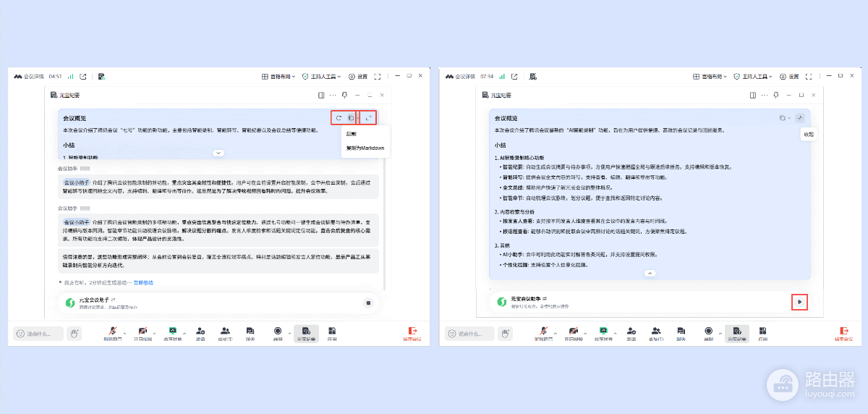Expand the overview card via the fullscreen arrows icon
Viewport: 868px width, 414px height.
[x=369, y=118]
